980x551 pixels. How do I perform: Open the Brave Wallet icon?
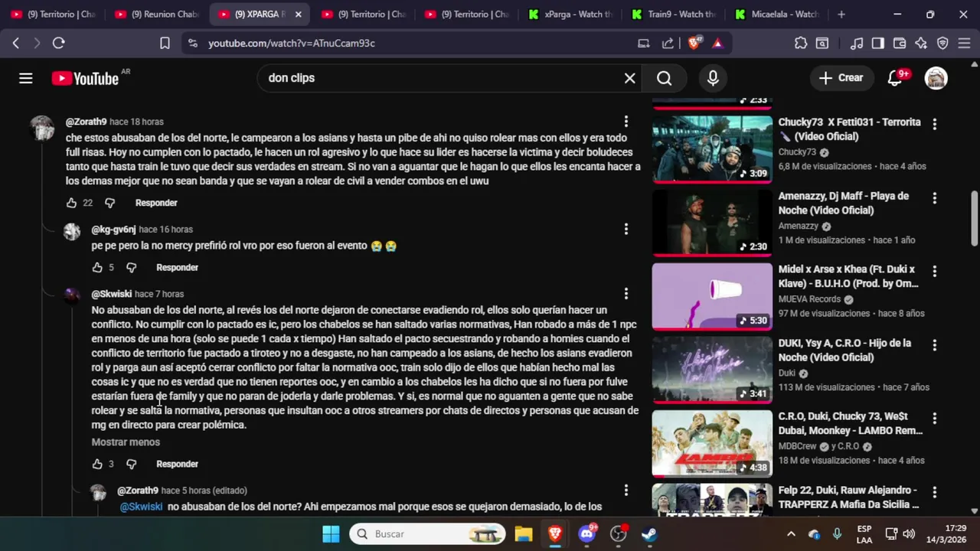pos(900,44)
